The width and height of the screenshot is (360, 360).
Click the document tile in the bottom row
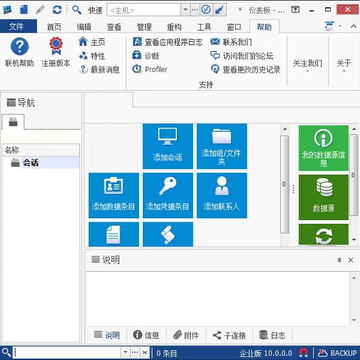[x=114, y=234]
